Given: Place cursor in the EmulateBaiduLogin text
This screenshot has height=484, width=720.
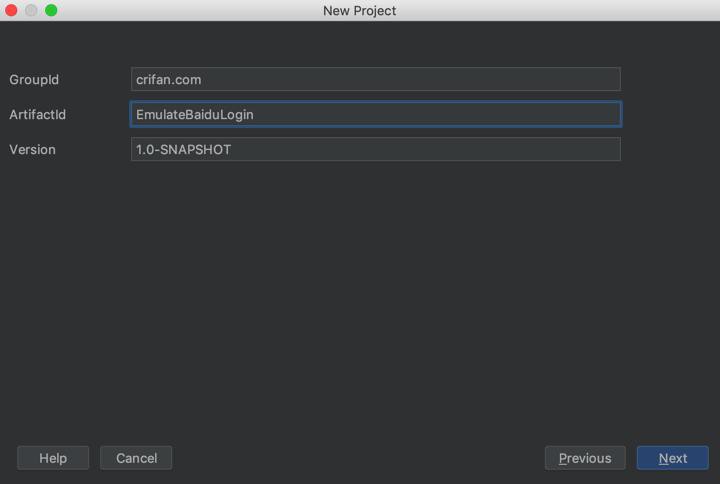Looking at the screenshot, I should pos(194,115).
